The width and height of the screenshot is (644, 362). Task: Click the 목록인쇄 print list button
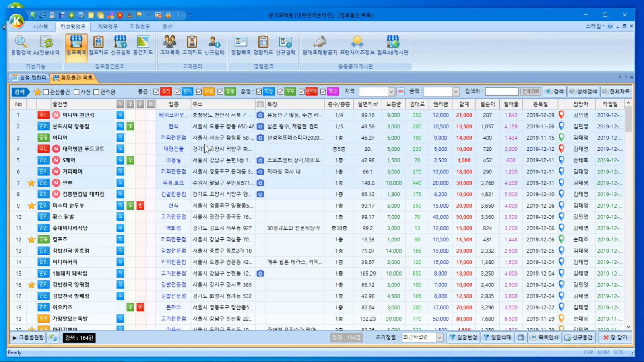[545, 338]
